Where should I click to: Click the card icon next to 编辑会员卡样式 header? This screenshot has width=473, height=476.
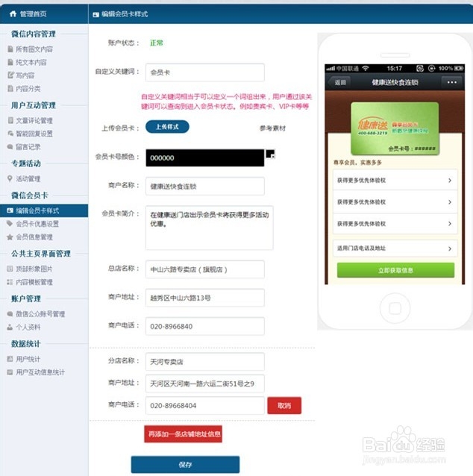(96, 14)
